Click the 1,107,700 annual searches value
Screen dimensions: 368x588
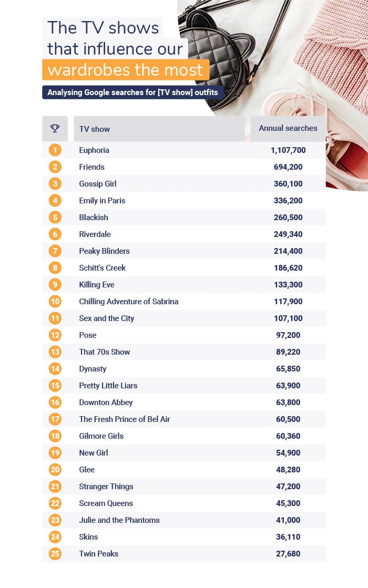click(288, 150)
